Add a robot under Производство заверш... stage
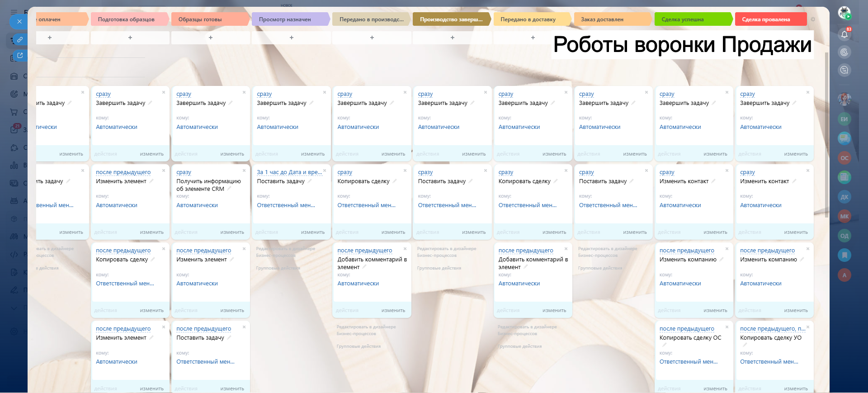 coord(452,38)
